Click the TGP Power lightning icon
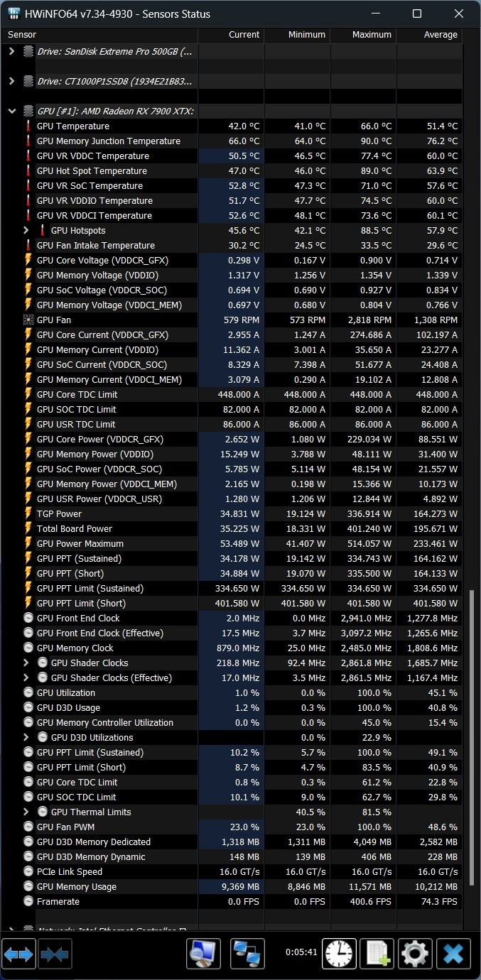 click(x=28, y=514)
